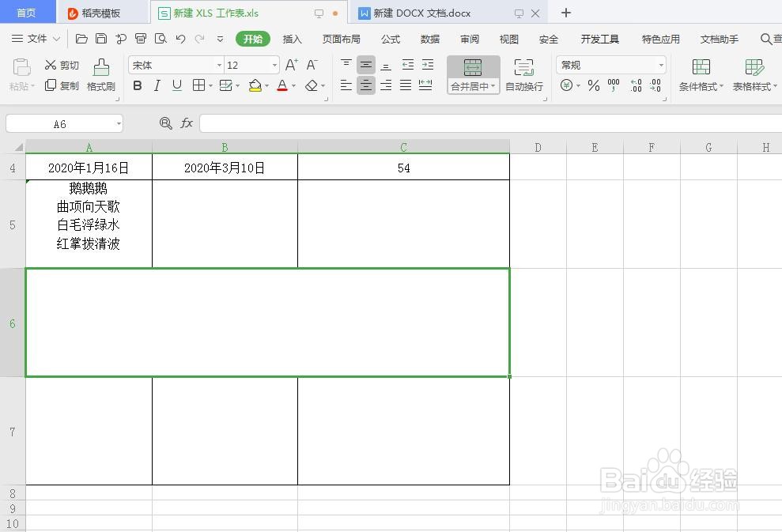The height and width of the screenshot is (532, 782).
Task: Toggle horizontal center alignment
Action: (x=366, y=85)
